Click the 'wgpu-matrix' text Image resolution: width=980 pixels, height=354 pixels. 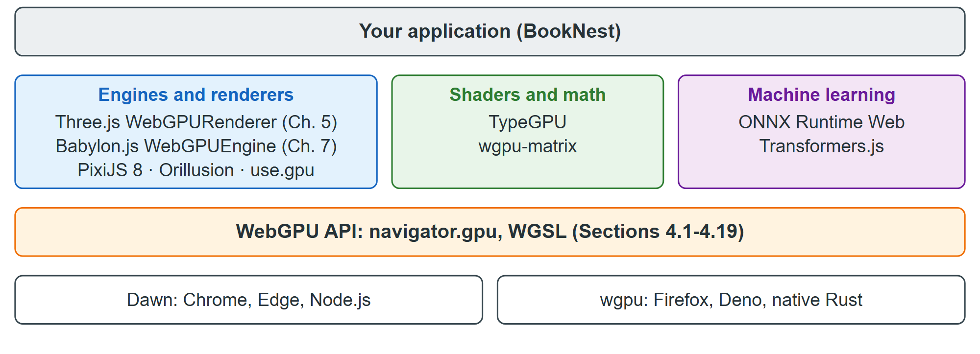(528, 146)
